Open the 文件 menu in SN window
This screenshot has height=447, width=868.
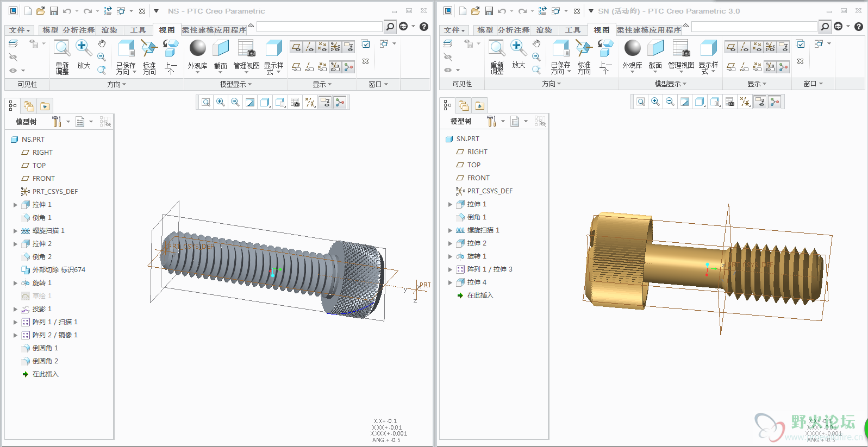tap(454, 30)
